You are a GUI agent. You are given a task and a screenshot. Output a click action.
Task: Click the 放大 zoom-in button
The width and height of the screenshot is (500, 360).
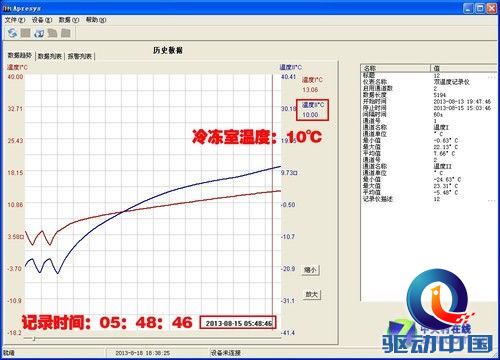pos(311,294)
